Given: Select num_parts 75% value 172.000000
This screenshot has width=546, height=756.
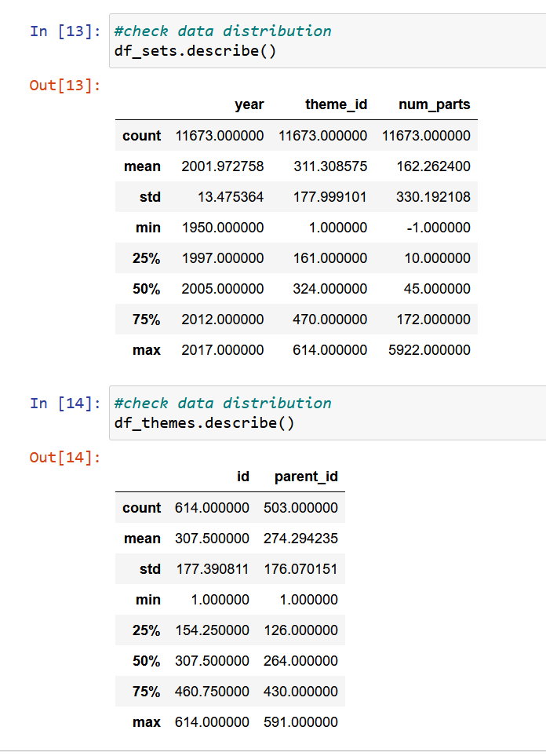Looking at the screenshot, I should (x=433, y=320).
